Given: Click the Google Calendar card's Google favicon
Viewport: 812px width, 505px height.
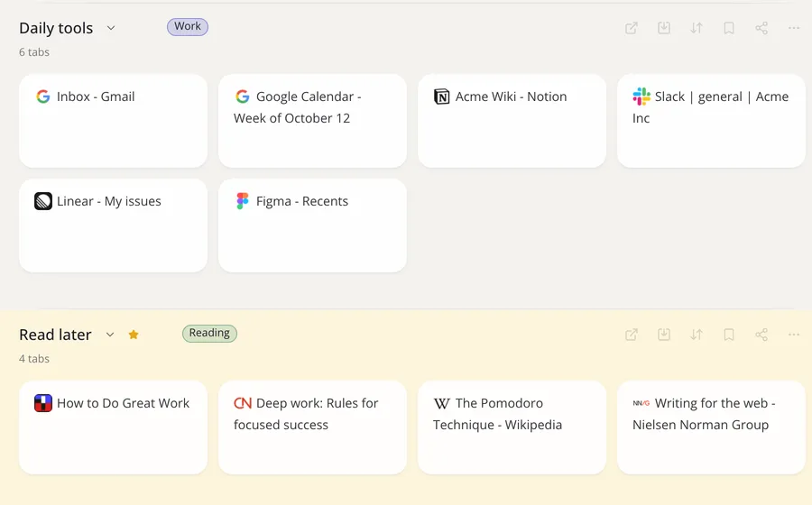Looking at the screenshot, I should [x=243, y=96].
